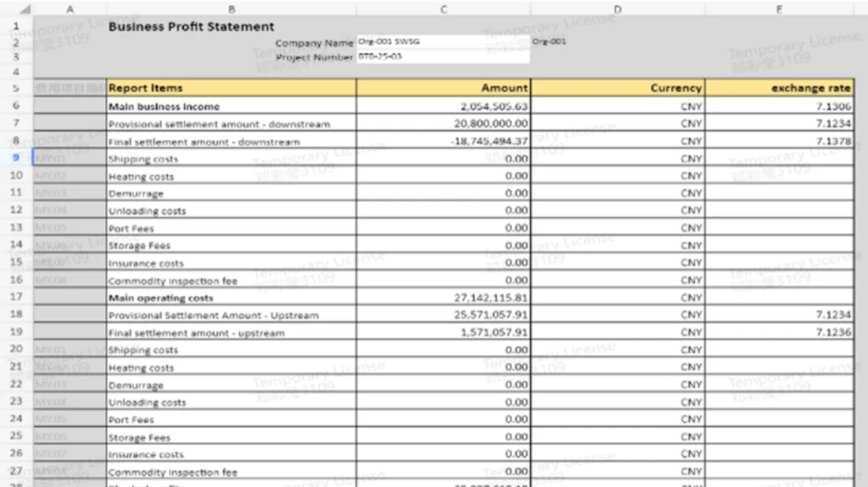
Task: Select 'Final settlement amount - downstream' cell
Action: pyautogui.click(x=231, y=141)
